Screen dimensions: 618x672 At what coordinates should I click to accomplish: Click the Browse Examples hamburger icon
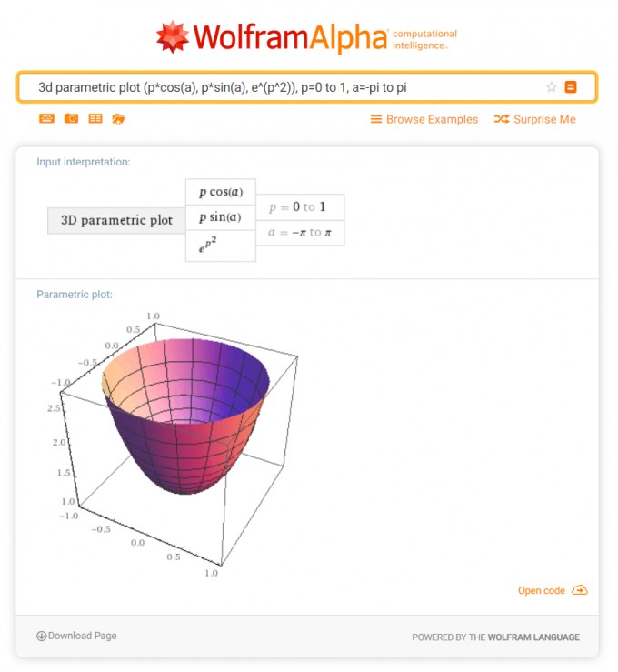coord(376,119)
